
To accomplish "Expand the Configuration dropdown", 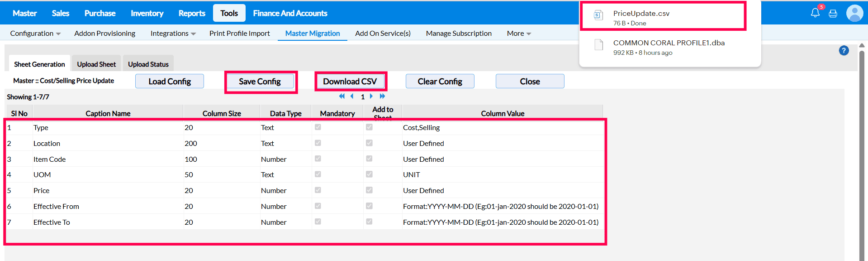I will pos(35,34).
